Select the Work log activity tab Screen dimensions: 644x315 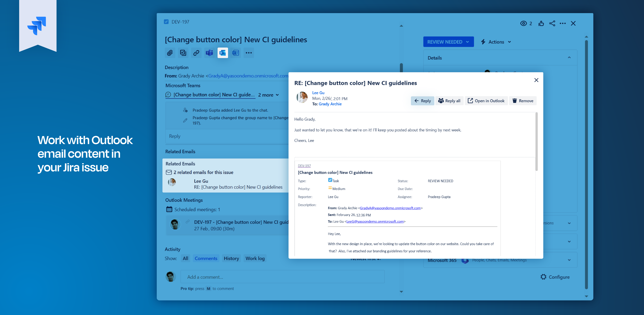tap(255, 258)
